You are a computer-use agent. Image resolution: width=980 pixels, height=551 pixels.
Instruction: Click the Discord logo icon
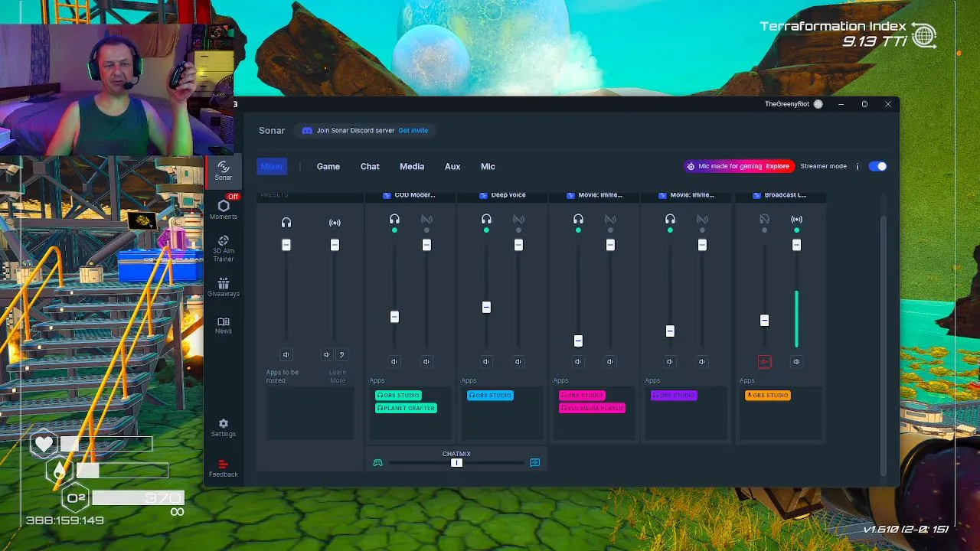point(307,130)
